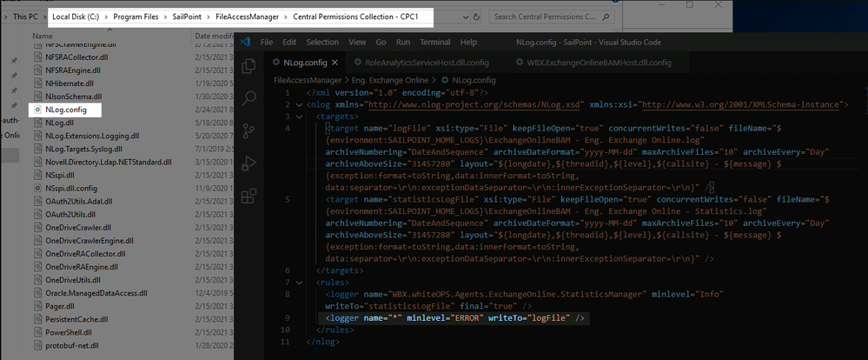Open the Terminal menu
Viewport: 868px width, 360px height.
[434, 42]
